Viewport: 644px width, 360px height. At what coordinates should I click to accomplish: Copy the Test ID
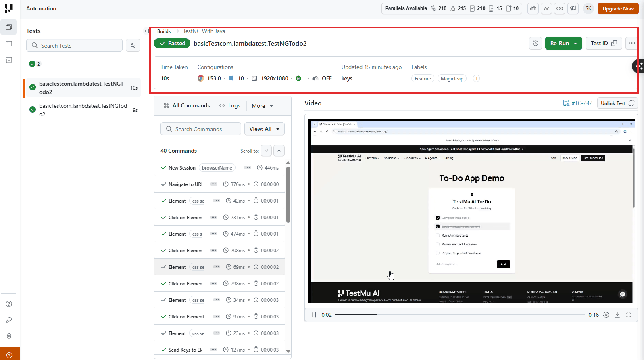(x=604, y=43)
